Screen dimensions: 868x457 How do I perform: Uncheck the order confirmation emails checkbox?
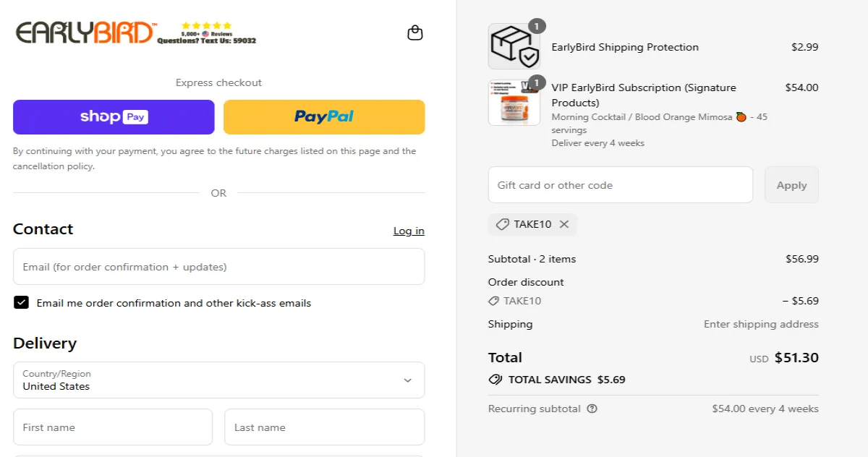click(x=21, y=302)
